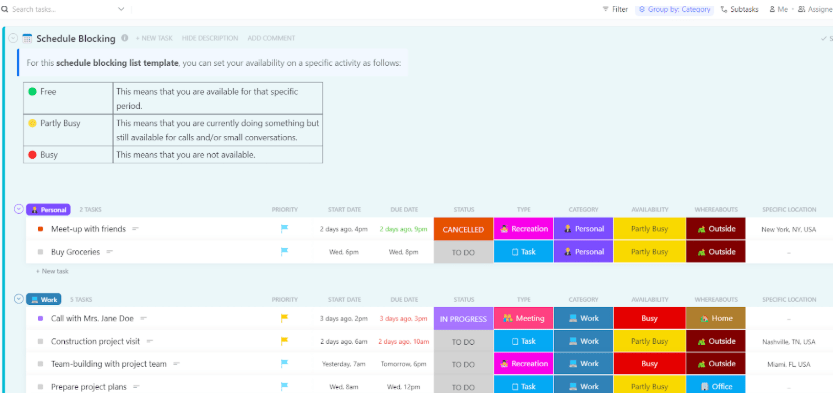This screenshot has height=400, width=838.
Task: Click ADD COMMENT next to list title
Action: (x=271, y=38)
